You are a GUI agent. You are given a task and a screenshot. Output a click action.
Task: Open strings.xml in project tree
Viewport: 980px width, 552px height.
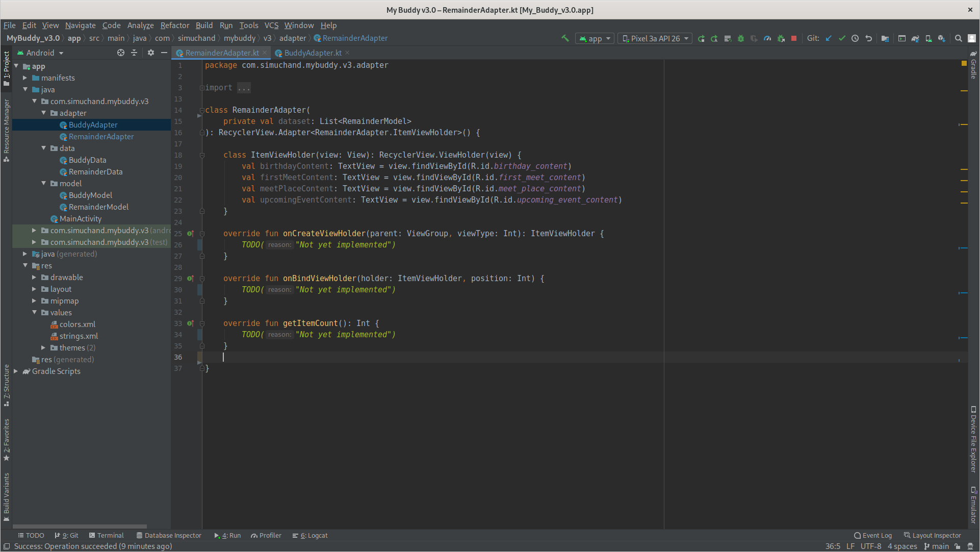(x=79, y=336)
